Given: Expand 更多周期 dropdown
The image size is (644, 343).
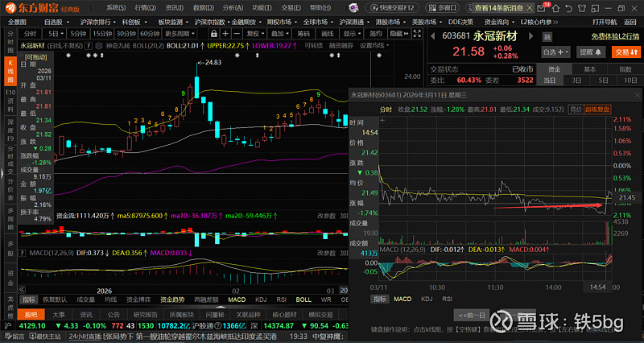Looking at the screenshot, I should (180, 34).
